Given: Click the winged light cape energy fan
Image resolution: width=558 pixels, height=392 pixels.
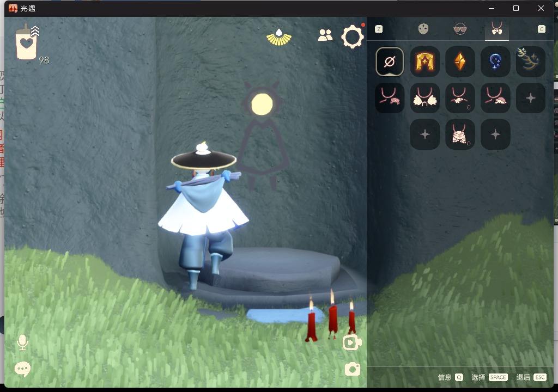Looking at the screenshot, I should [x=279, y=38].
